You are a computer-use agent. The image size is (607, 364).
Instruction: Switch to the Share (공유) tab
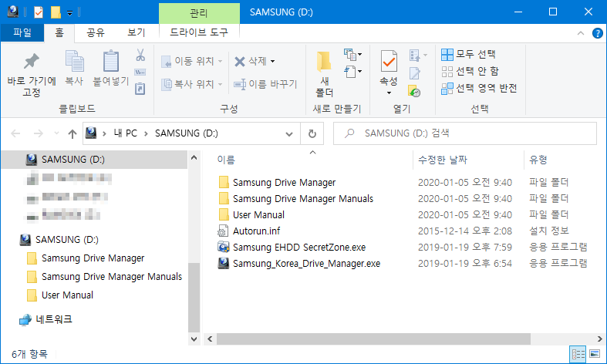point(95,32)
